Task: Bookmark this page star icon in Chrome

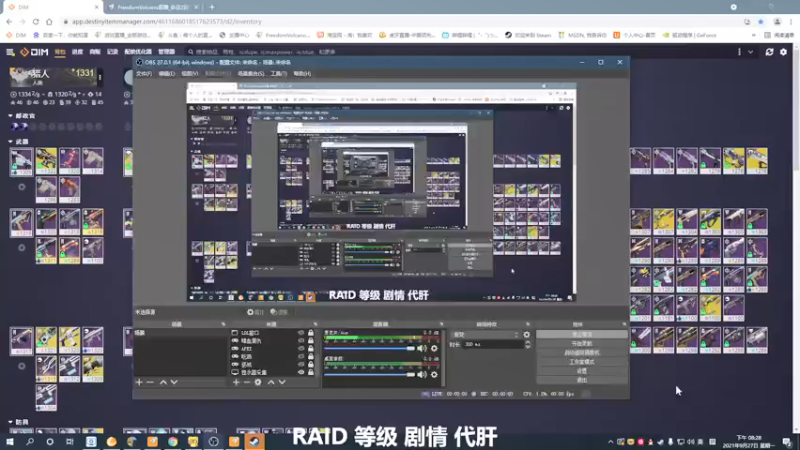Action: coord(761,21)
